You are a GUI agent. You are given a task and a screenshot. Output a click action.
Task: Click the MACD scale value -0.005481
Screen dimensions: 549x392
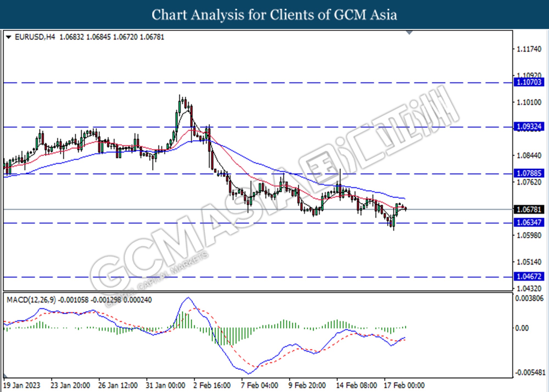click(530, 373)
